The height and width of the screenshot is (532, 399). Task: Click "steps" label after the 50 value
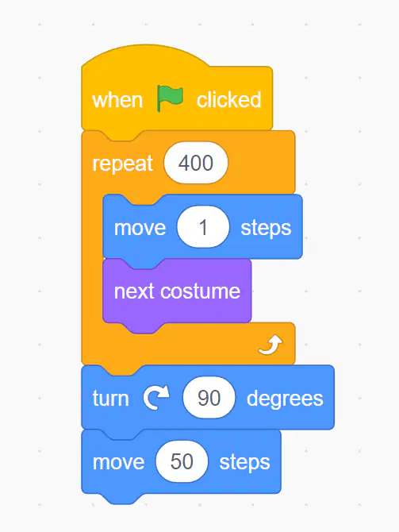point(244,462)
